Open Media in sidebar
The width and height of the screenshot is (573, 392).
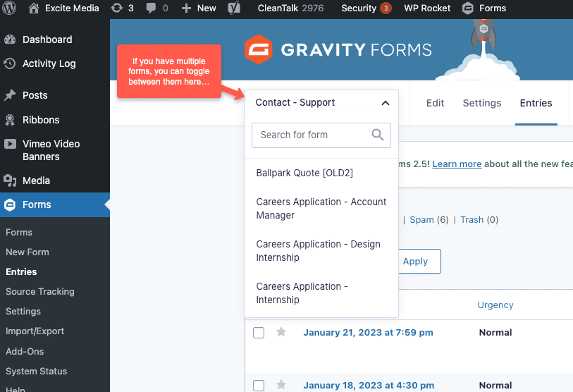click(x=36, y=180)
